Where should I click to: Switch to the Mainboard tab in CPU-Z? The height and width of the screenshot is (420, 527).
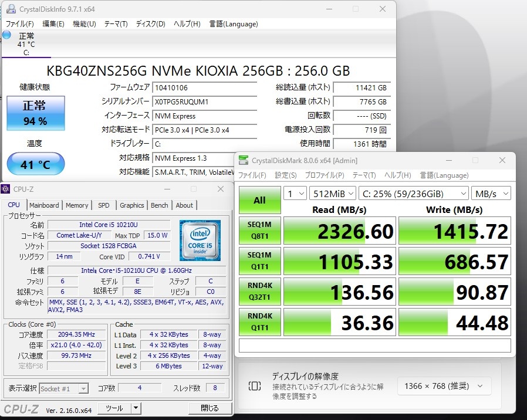44,205
